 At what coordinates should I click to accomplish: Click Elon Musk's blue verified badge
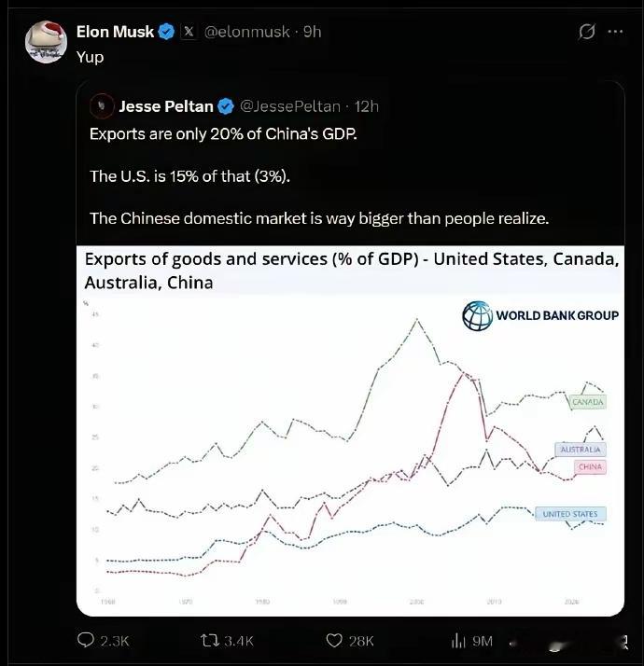coord(166,32)
